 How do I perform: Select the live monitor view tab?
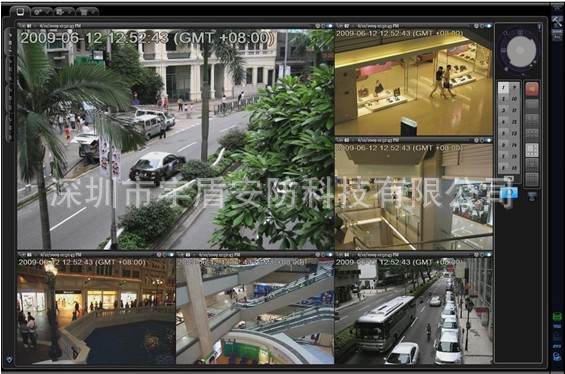click(20, 12)
